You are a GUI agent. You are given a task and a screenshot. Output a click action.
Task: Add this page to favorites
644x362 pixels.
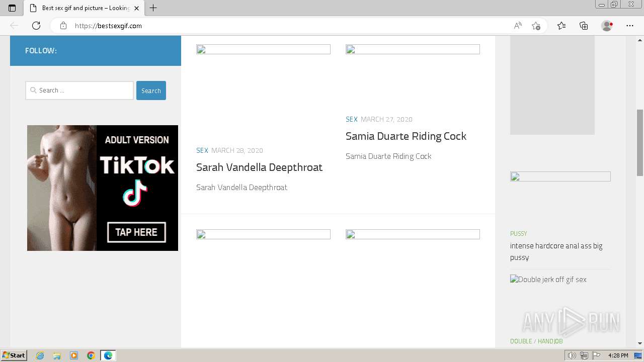point(536,26)
